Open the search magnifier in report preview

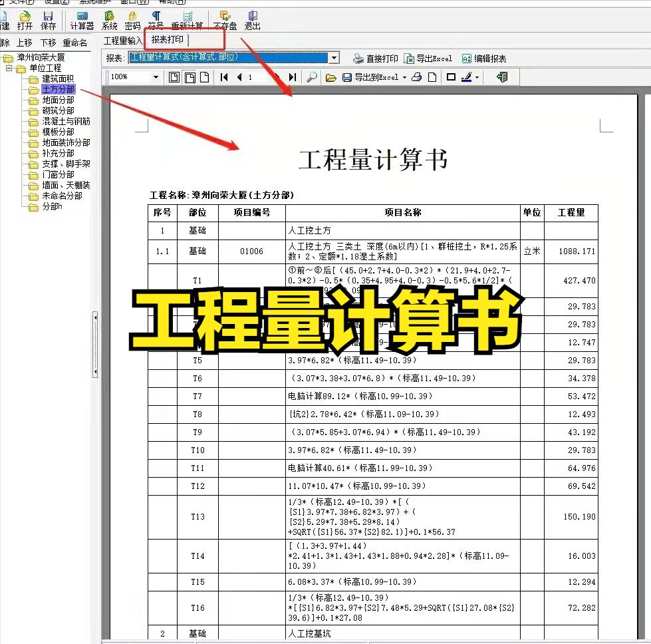[311, 77]
